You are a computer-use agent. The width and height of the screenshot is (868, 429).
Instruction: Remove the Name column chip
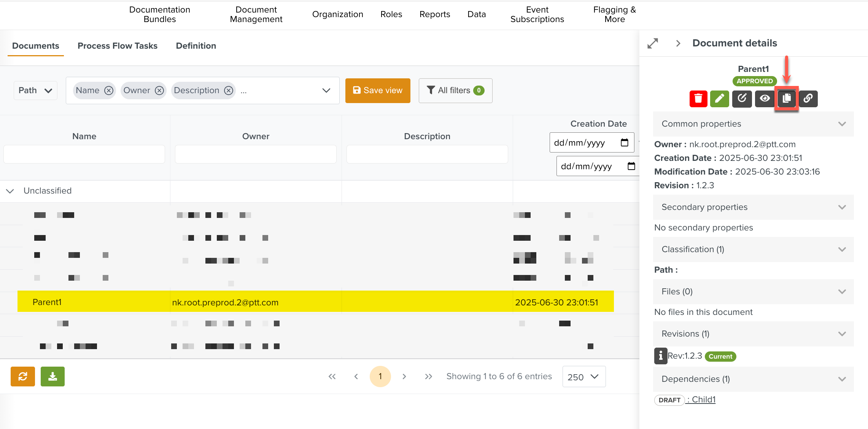[109, 91]
